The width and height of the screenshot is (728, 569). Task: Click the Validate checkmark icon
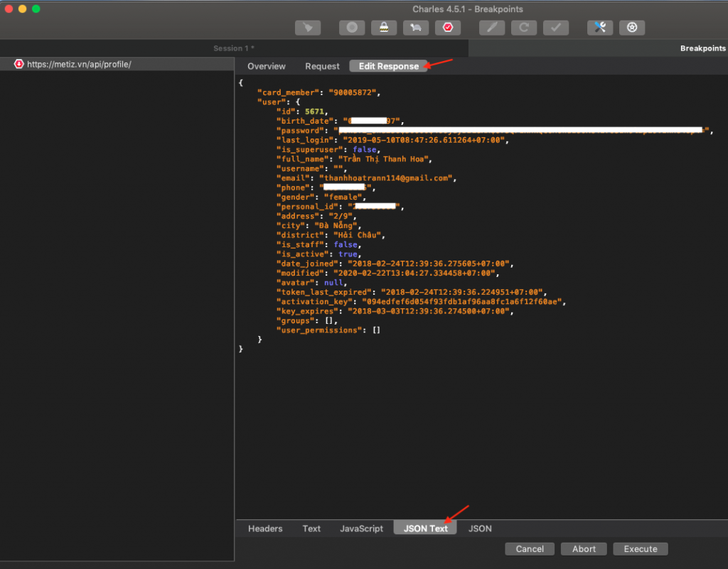coord(556,28)
